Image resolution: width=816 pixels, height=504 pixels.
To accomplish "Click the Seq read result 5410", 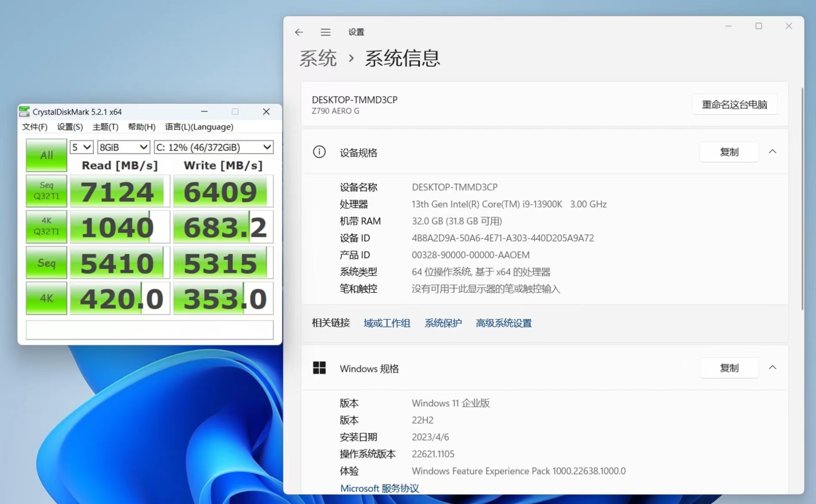I will pyautogui.click(x=120, y=263).
